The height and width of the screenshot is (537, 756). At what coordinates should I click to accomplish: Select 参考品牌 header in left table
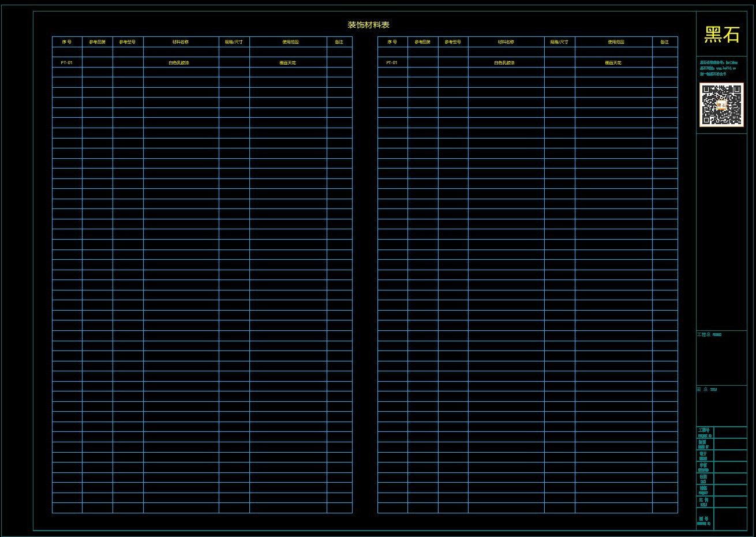coord(97,42)
